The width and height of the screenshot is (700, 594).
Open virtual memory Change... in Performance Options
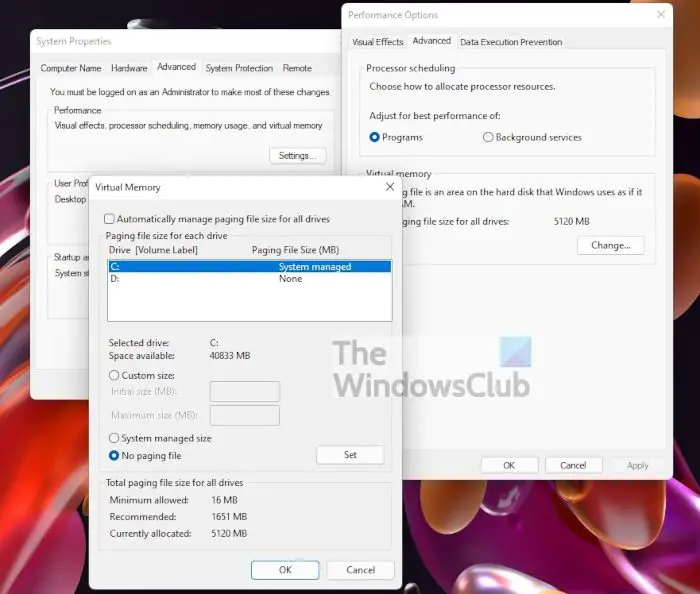point(611,245)
